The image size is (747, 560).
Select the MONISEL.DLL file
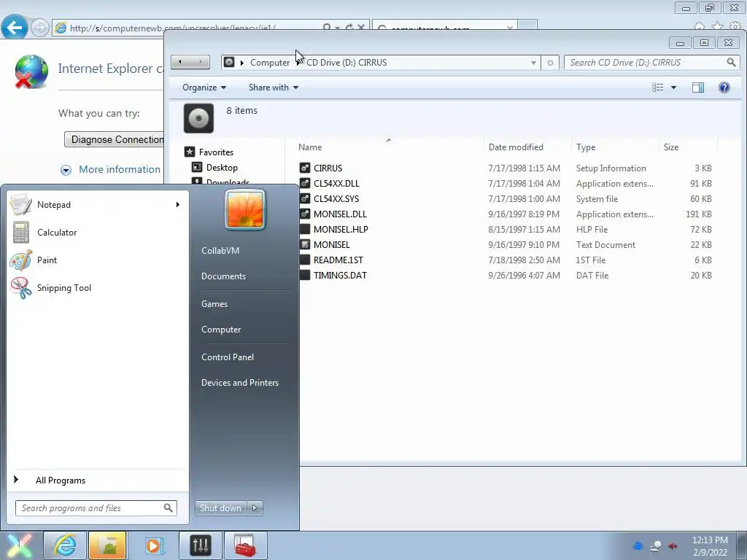(340, 214)
